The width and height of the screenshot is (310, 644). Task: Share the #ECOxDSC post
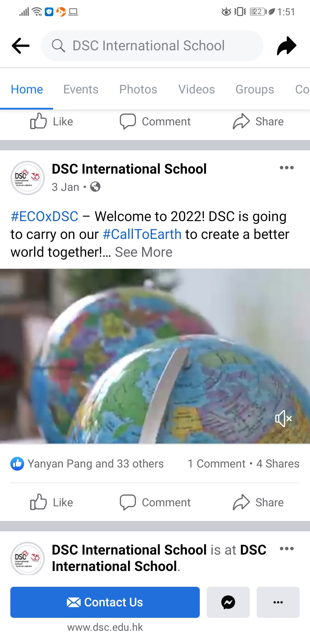click(x=258, y=502)
